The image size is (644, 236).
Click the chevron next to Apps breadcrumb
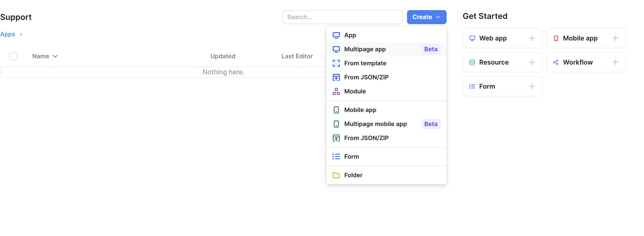(x=21, y=34)
